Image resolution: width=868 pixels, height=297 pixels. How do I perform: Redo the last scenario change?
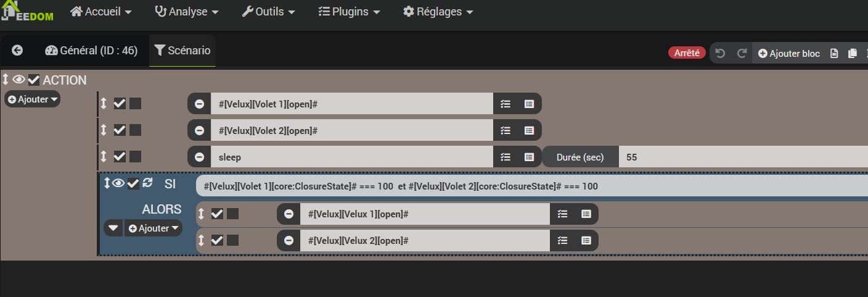click(x=742, y=53)
